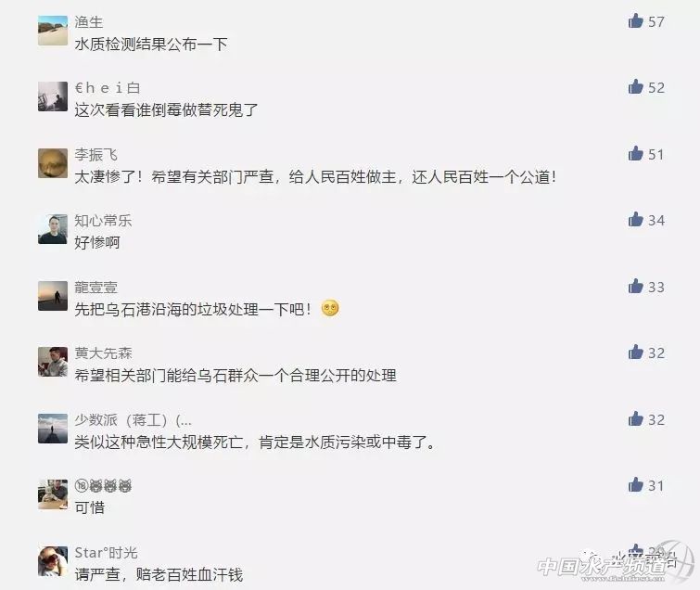Screen dimensions: 700x590
Task: Like 渔生's comment with 57 likes
Action: coord(635,21)
